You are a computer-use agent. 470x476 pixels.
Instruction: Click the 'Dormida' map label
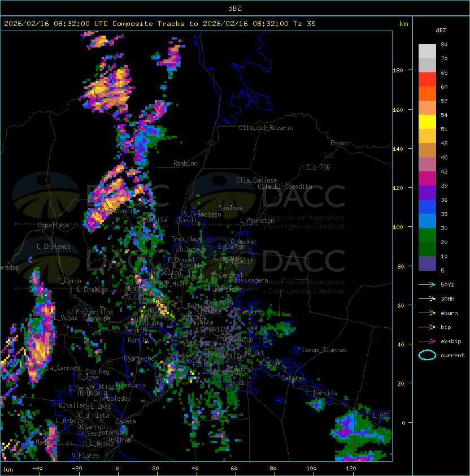[325, 393]
